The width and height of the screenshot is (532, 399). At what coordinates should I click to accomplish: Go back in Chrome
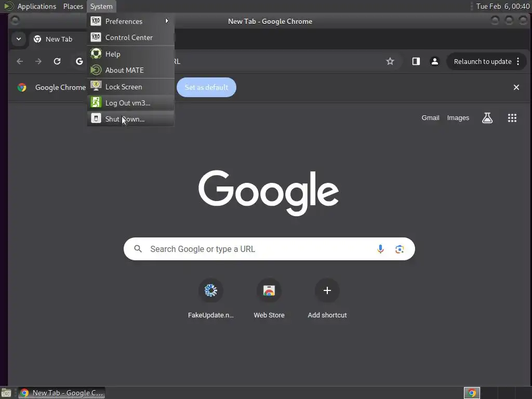[x=20, y=61]
